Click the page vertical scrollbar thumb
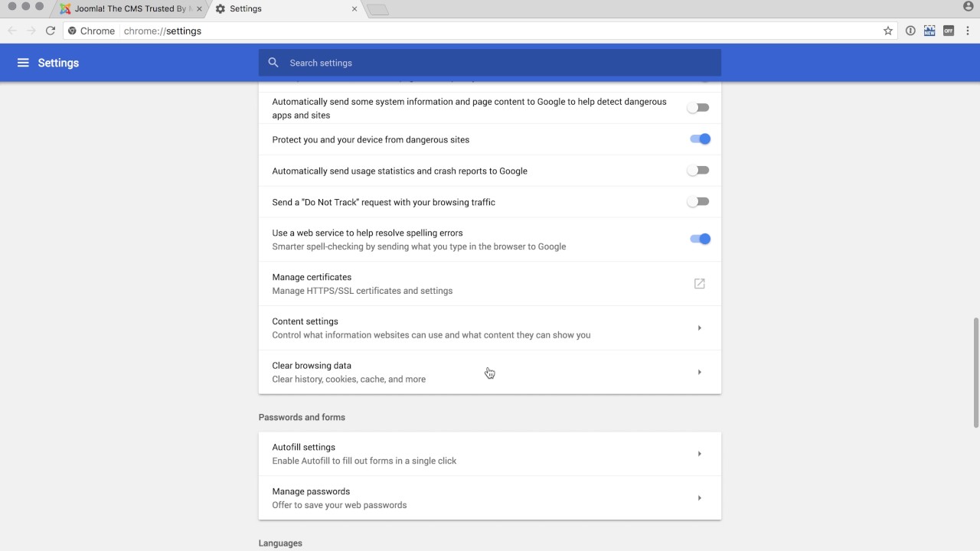This screenshot has width=980, height=551. [975, 373]
